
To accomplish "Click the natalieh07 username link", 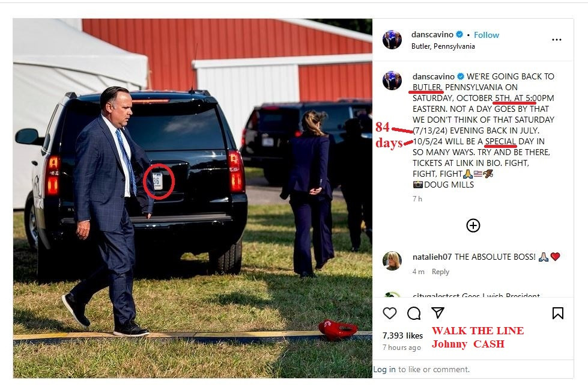I will click(432, 257).
